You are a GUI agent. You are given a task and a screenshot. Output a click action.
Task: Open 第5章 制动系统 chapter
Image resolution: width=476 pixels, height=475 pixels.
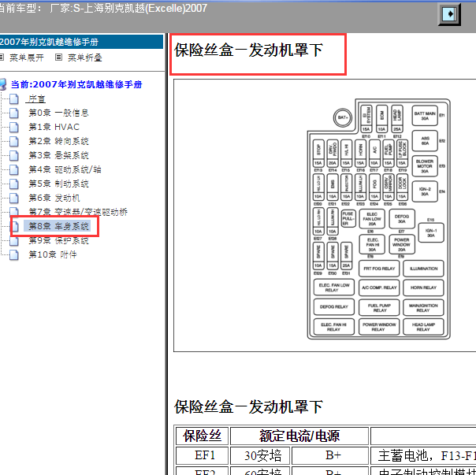pyautogui.click(x=58, y=184)
